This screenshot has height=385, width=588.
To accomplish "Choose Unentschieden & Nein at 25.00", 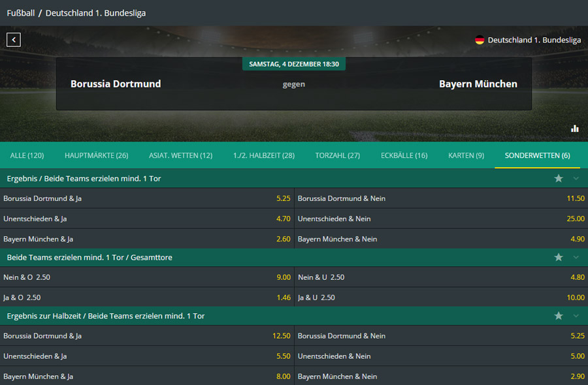I will pos(442,219).
